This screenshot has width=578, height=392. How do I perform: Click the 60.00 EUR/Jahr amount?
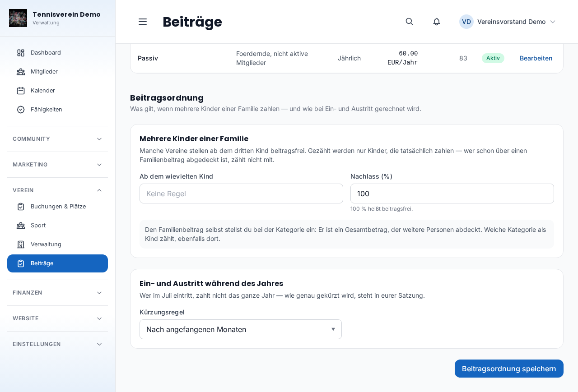point(403,58)
